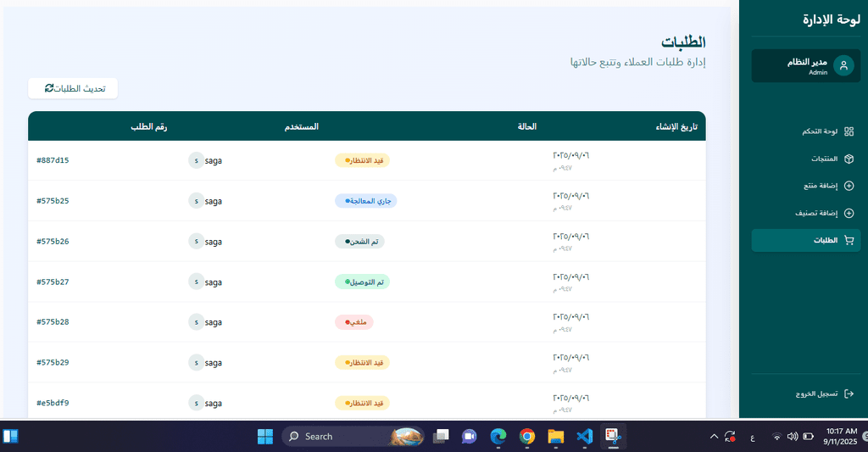Image resolution: width=868 pixels, height=452 pixels.
Task: Open جاري المعالجة status badge for order #575b25
Action: (x=366, y=200)
